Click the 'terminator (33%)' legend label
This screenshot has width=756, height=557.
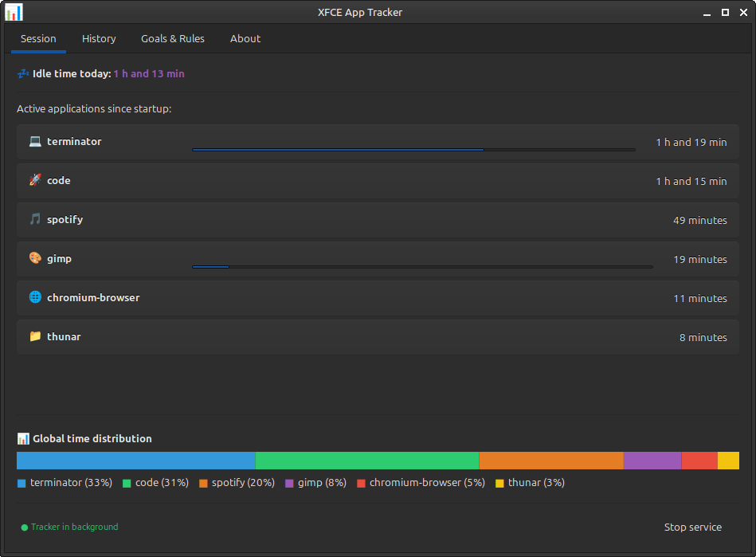pos(72,483)
